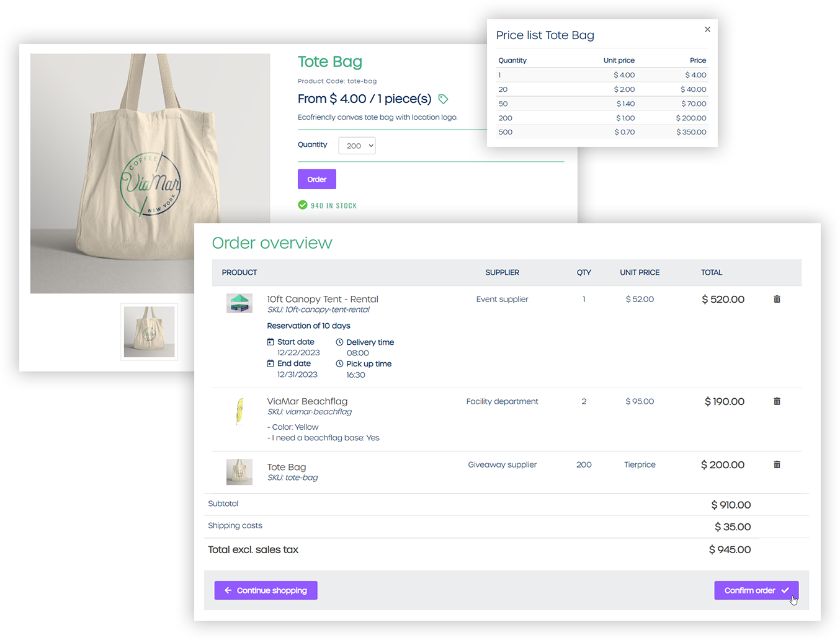Click the Facility department supplier
This screenshot has width=840, height=640.
point(503,401)
